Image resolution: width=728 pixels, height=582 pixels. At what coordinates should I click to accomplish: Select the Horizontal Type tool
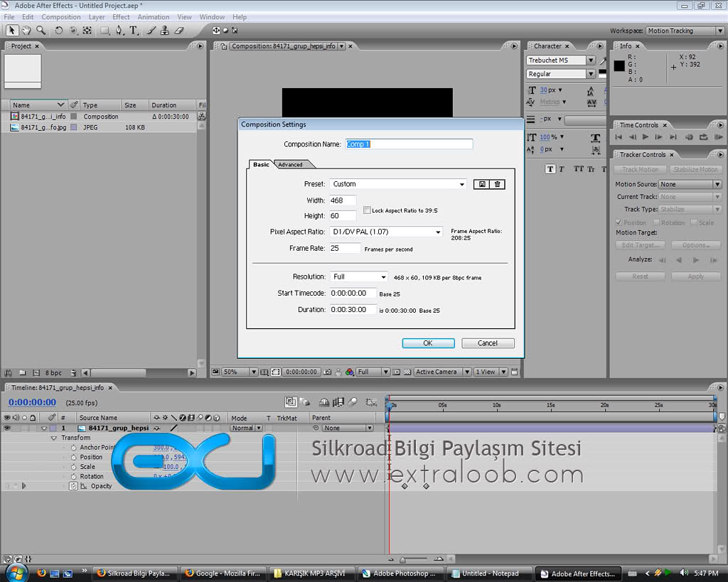coord(134,31)
